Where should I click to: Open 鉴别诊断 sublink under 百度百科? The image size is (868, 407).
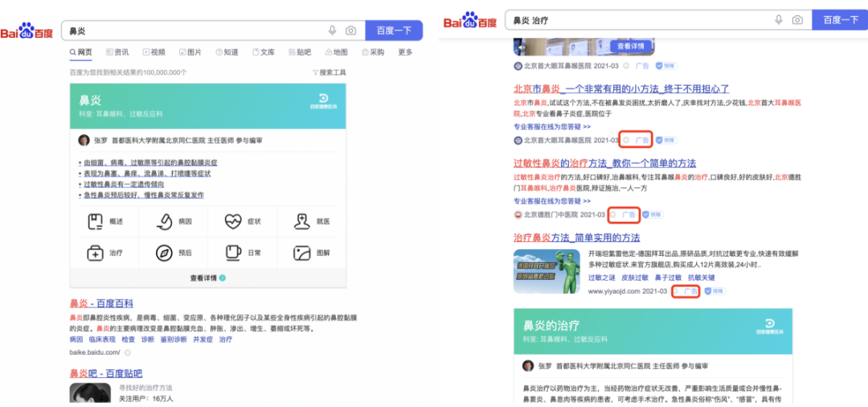click(174, 339)
